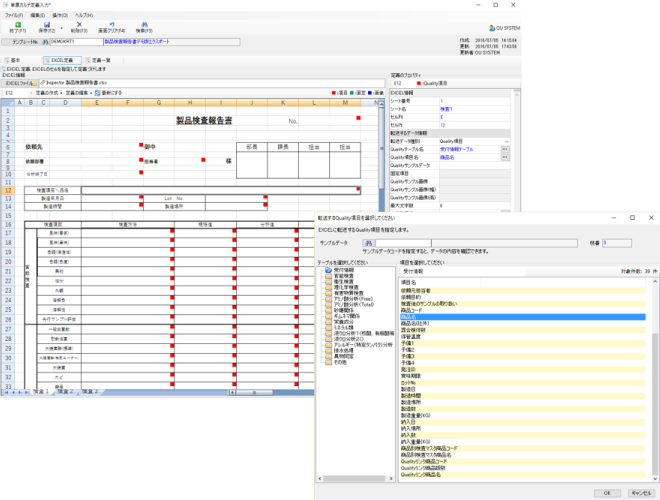Click column header E in the spreadsheet

(x=97, y=102)
